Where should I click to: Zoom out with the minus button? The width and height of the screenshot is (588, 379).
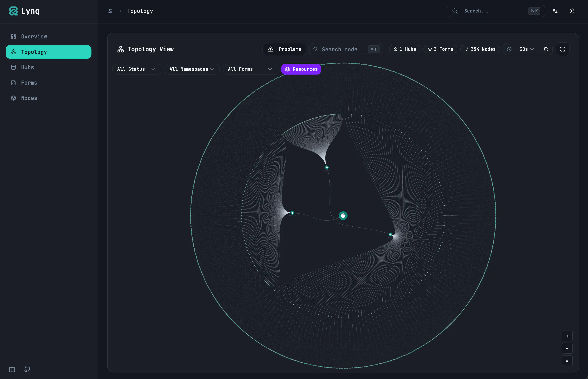tap(567, 348)
